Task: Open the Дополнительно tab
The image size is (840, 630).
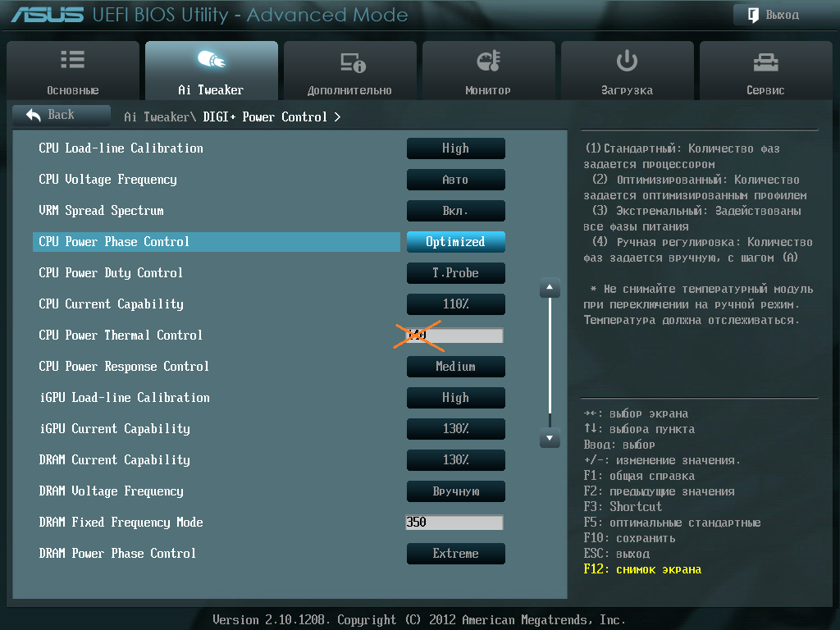Action: [349, 71]
